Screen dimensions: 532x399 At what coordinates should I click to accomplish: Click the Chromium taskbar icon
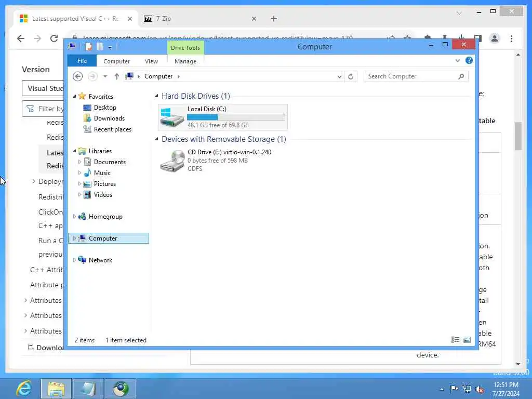pos(121,389)
